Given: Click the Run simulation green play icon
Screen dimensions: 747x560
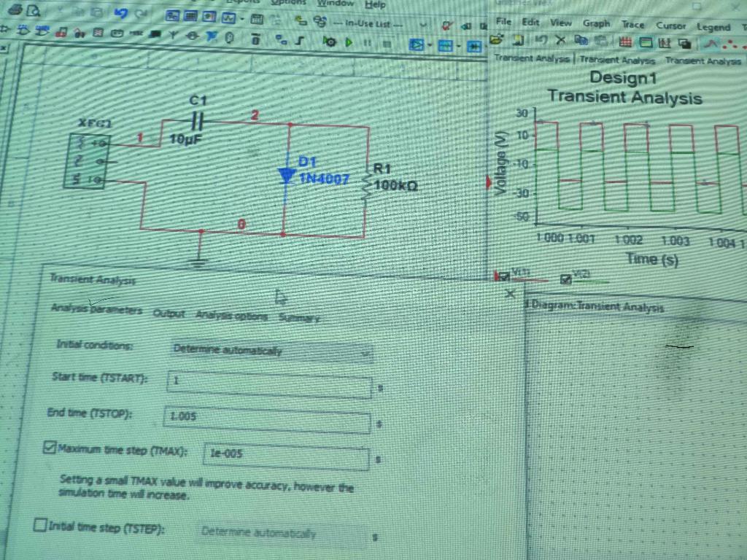Looking at the screenshot, I should pyautogui.click(x=349, y=42).
